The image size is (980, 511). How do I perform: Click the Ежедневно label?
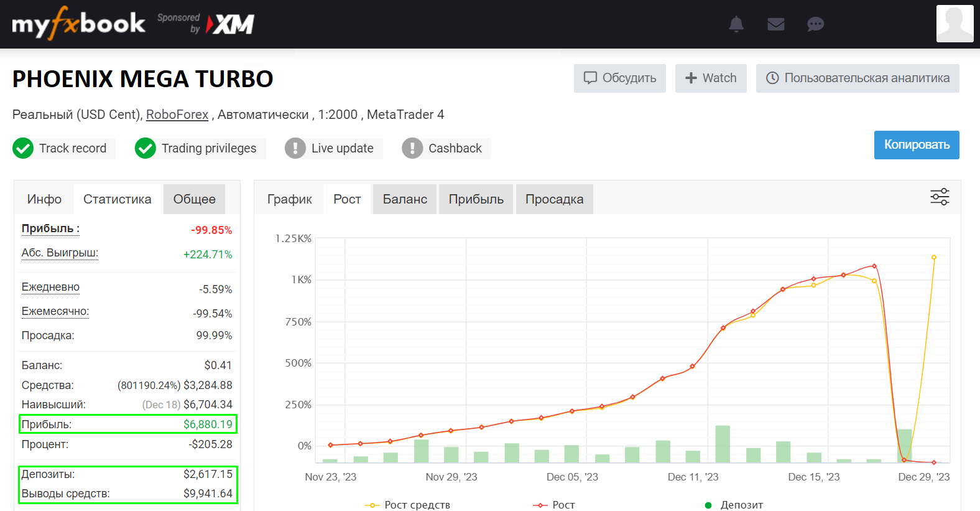(x=50, y=287)
